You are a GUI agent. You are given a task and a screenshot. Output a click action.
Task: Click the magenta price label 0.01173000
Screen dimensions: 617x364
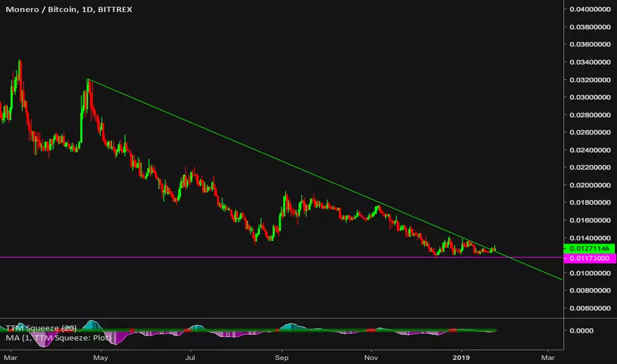[589, 259]
